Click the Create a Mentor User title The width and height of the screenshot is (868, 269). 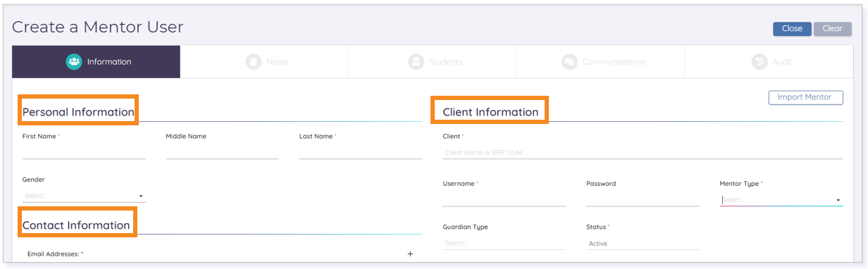(x=97, y=27)
